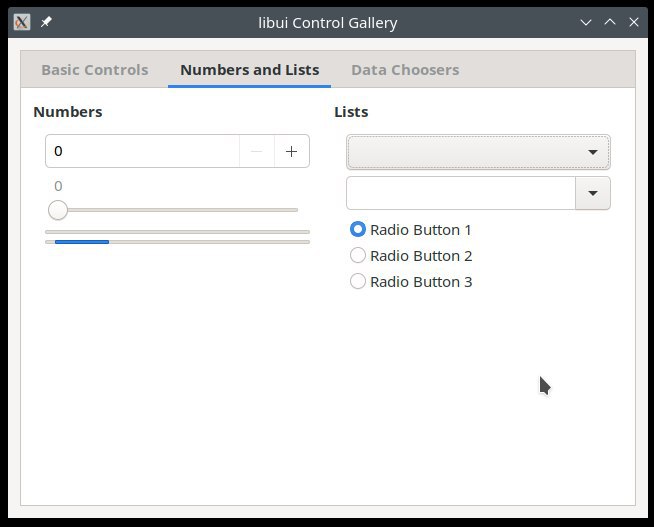Select the Numbers and Lists tab
Viewport: 654px width, 527px height.
tap(249, 70)
